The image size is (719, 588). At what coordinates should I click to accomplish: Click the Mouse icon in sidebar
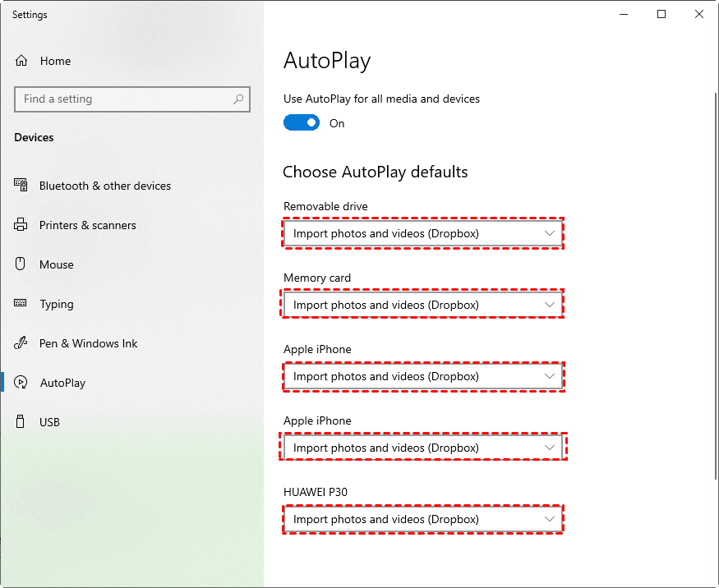(x=21, y=264)
